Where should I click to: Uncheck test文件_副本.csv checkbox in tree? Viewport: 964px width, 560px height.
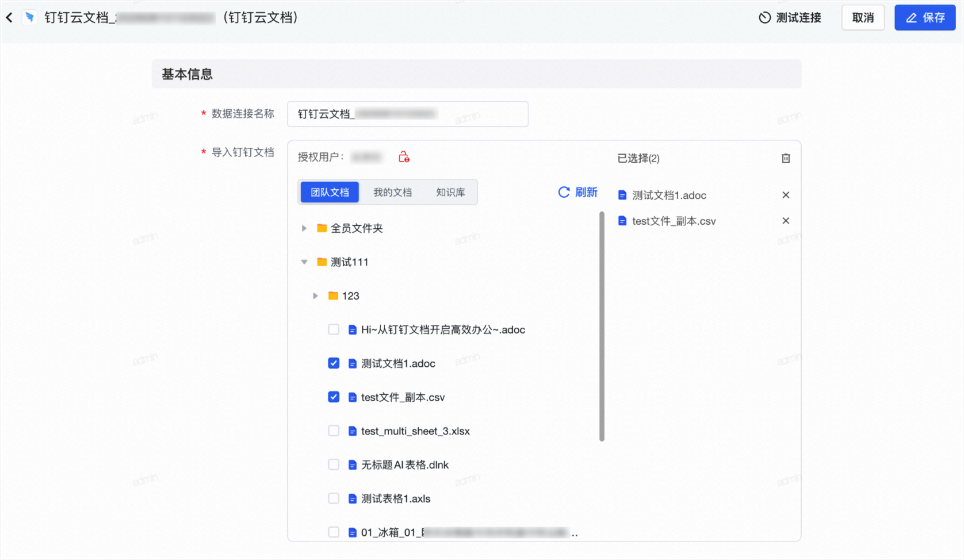click(x=334, y=397)
